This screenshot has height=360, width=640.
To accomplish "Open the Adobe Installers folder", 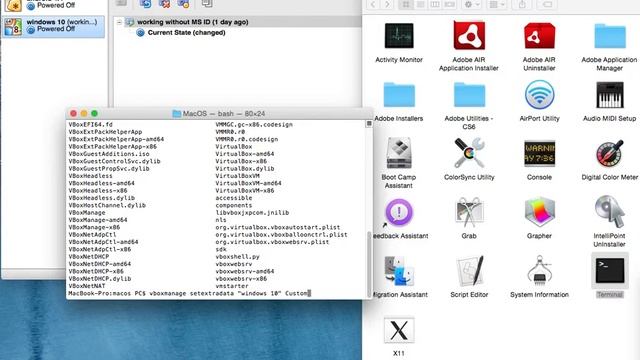I will (399, 95).
